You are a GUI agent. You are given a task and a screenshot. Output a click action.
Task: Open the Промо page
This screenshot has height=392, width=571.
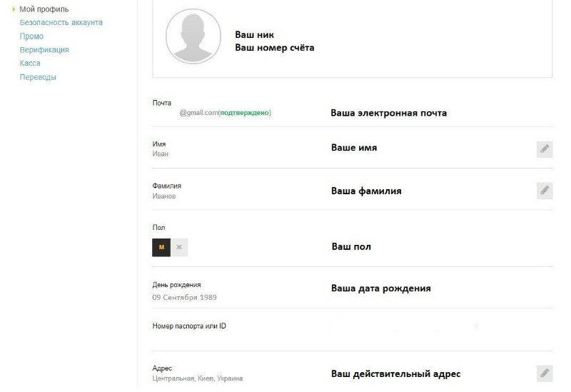point(31,36)
